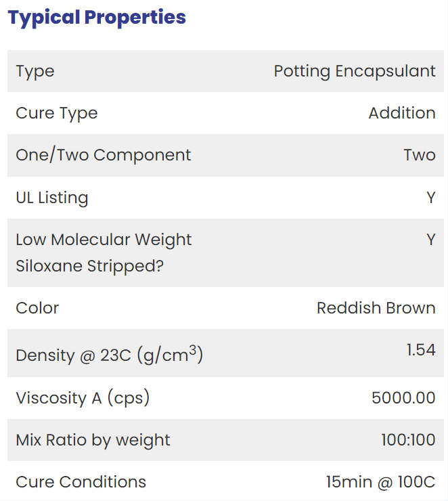Image resolution: width=448 pixels, height=501 pixels.
Task: Click the 15min @ 100C cure conditions value
Action: coord(380,482)
